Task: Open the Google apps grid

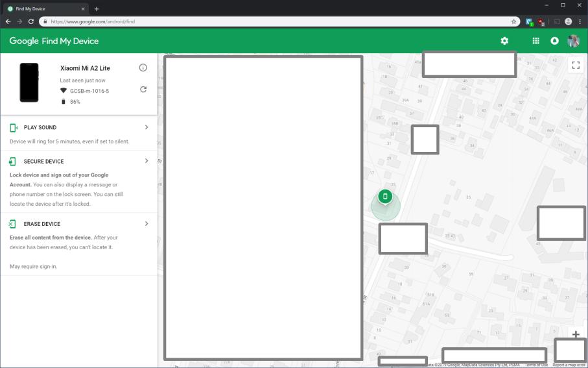Action: [x=536, y=40]
